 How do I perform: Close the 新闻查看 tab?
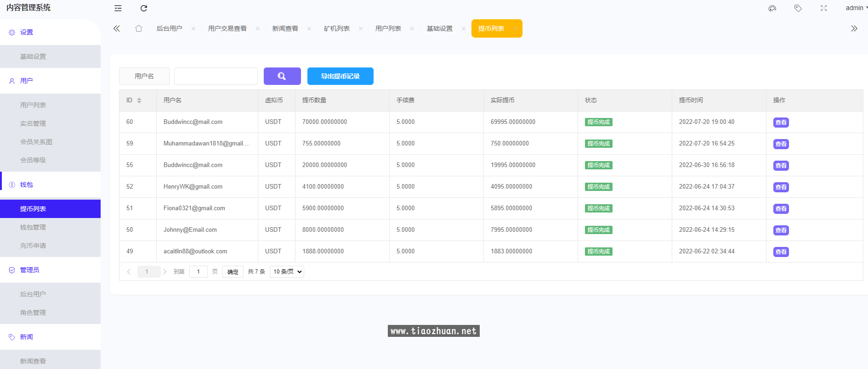[309, 28]
